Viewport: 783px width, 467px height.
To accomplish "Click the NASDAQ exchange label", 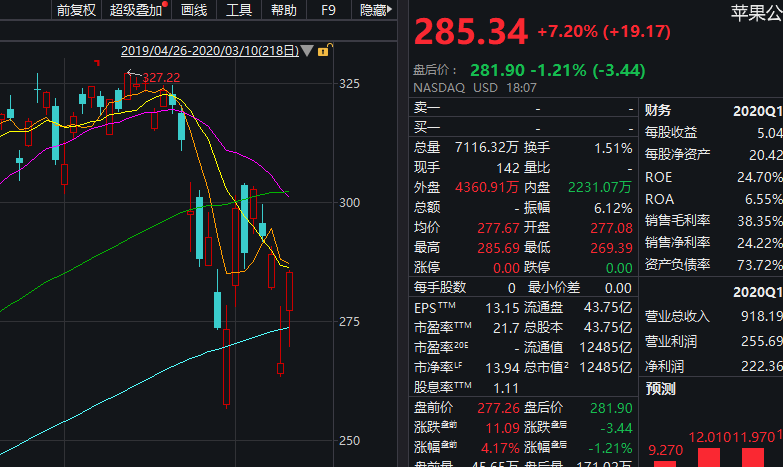I will pos(439,88).
